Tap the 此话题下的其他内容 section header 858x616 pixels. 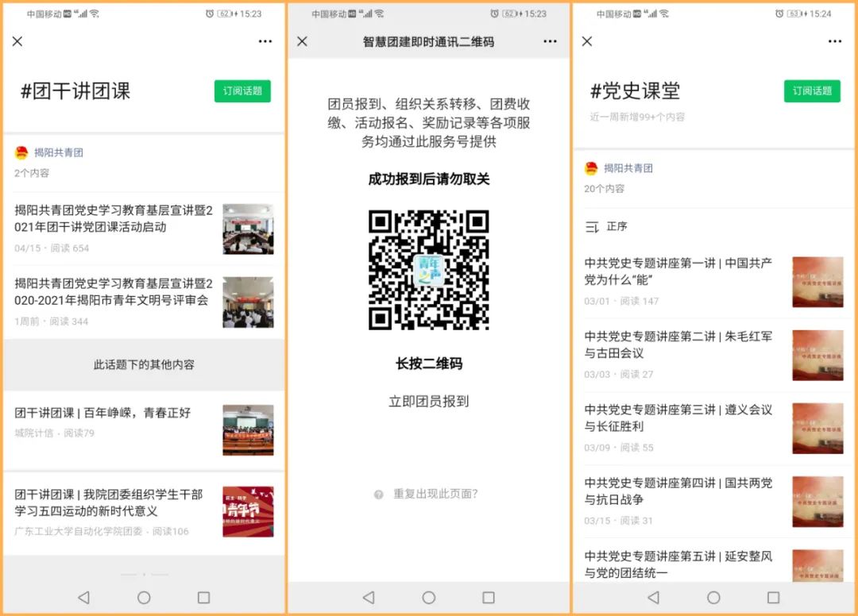(x=144, y=364)
